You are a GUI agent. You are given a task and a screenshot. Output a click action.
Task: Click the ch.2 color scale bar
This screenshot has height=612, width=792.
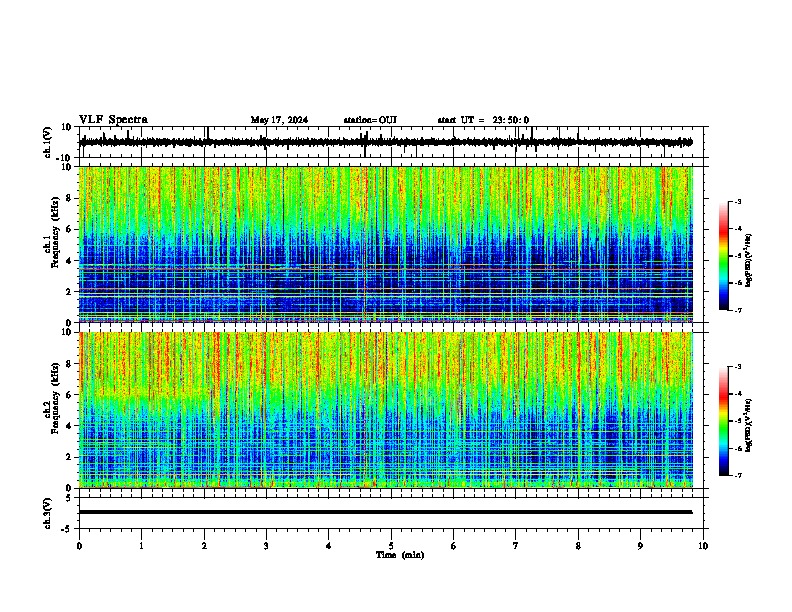tap(724, 421)
